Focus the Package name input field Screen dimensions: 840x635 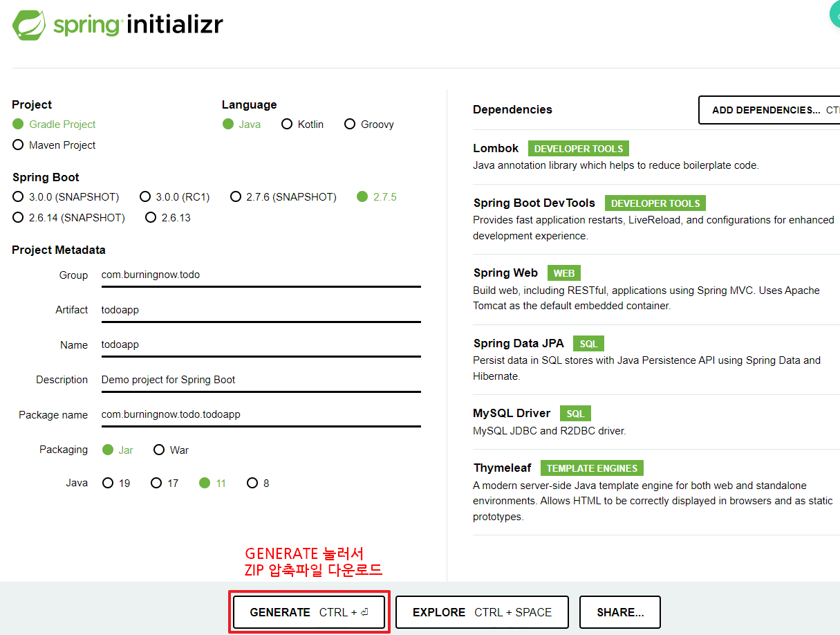pyautogui.click(x=261, y=414)
